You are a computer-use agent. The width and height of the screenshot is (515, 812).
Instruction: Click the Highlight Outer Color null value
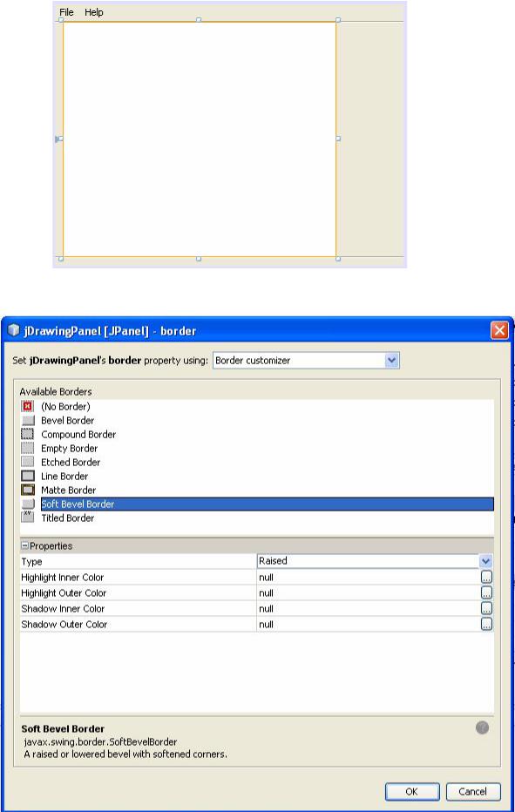coord(266,593)
